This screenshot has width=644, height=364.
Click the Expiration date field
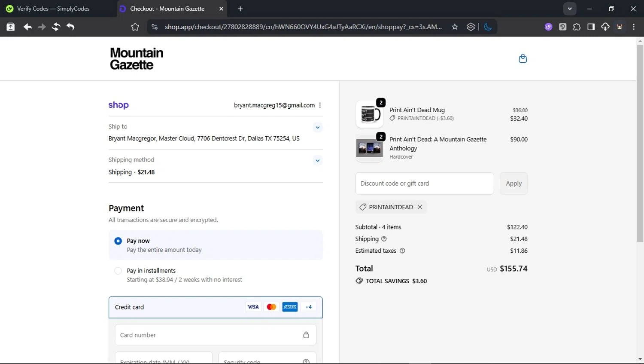coord(164,358)
